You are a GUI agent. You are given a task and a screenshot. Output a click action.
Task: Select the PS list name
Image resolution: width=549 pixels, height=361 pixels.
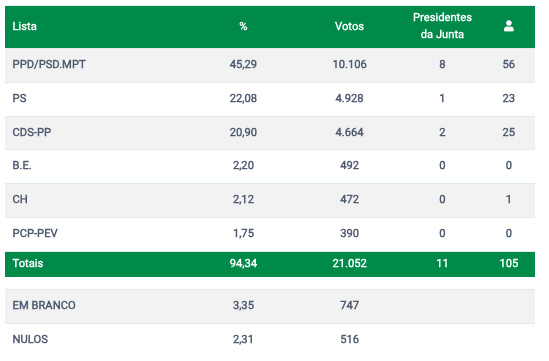[19, 98]
